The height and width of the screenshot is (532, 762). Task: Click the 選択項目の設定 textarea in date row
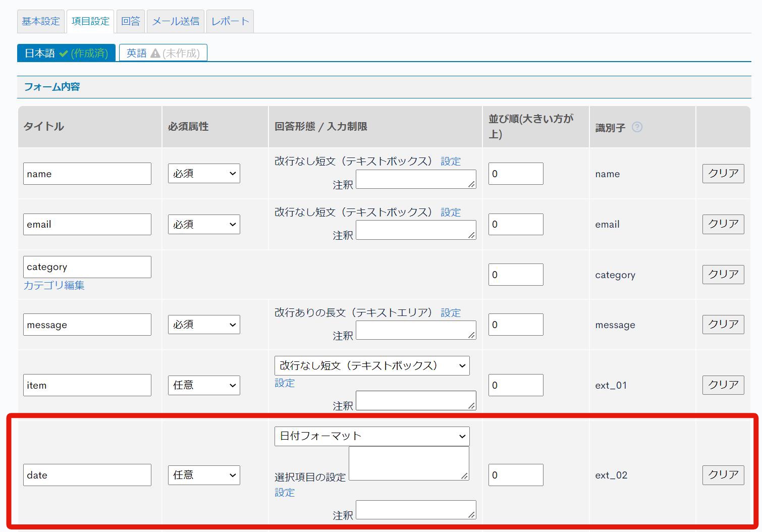point(409,463)
